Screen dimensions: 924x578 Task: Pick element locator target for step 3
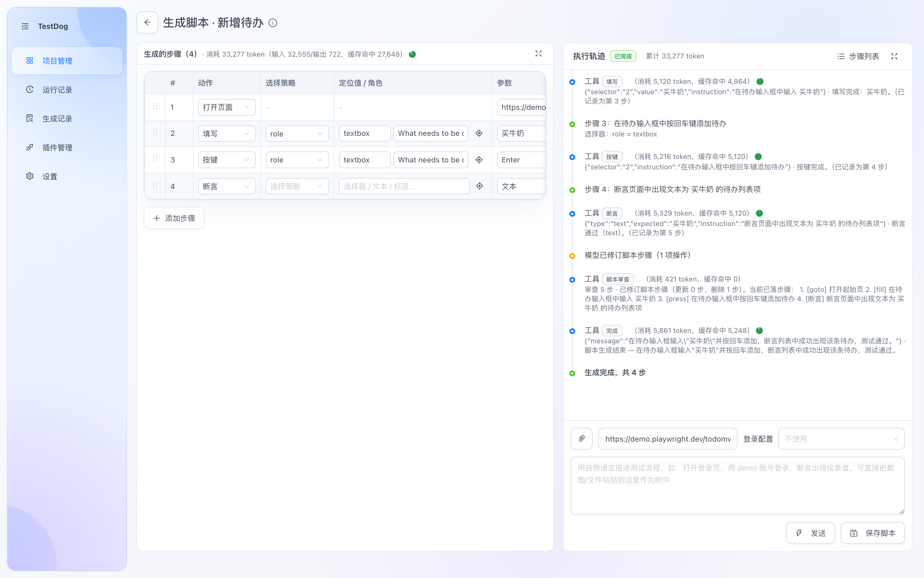479,160
